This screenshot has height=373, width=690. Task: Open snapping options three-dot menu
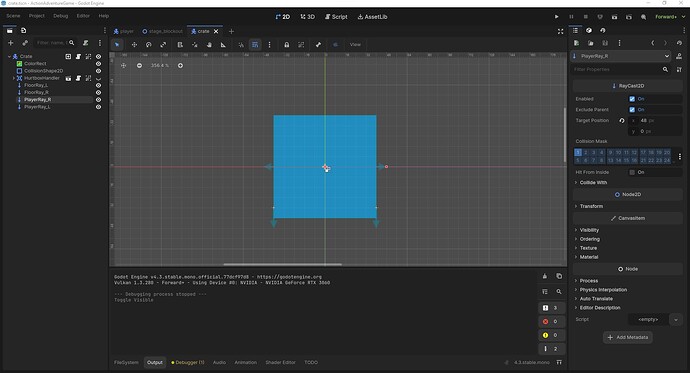[x=269, y=44]
